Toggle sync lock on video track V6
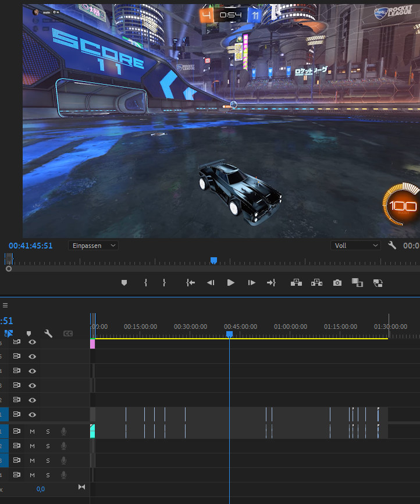Viewport: 420px width, 504px height. point(17,342)
